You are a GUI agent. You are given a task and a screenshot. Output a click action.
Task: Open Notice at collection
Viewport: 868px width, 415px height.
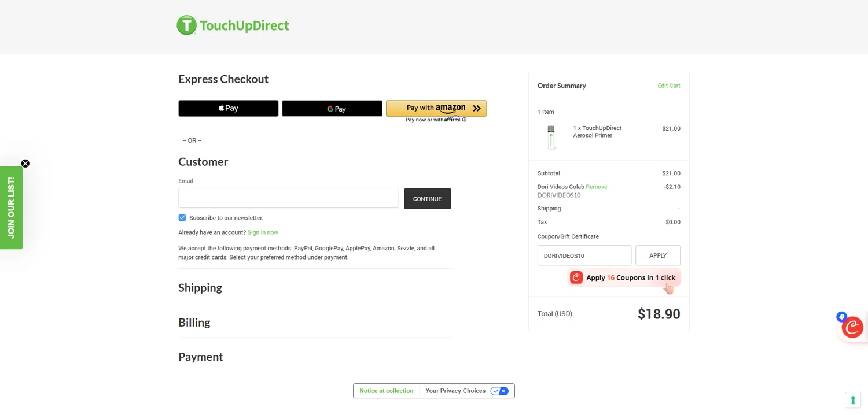pyautogui.click(x=386, y=391)
